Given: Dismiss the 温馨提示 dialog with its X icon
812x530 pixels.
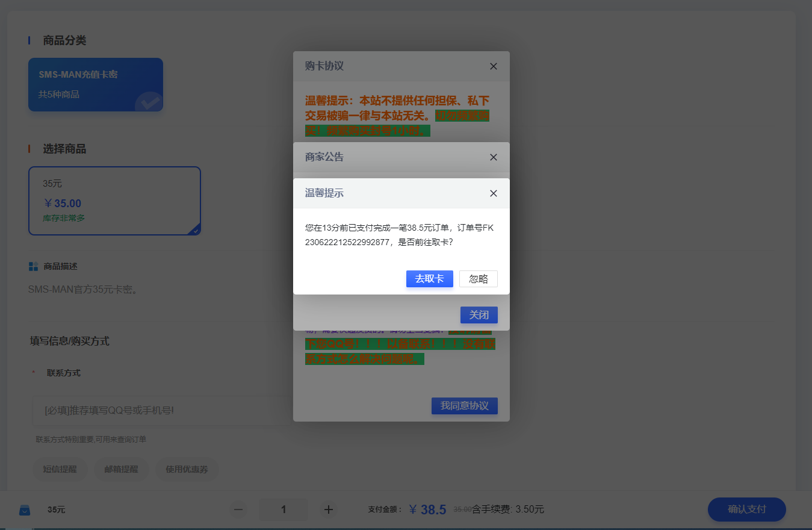Looking at the screenshot, I should 493,193.
